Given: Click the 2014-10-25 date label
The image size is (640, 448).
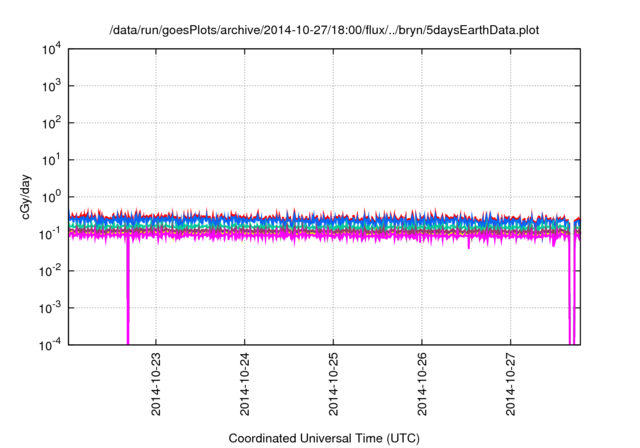Looking at the screenshot, I should pos(333,384).
